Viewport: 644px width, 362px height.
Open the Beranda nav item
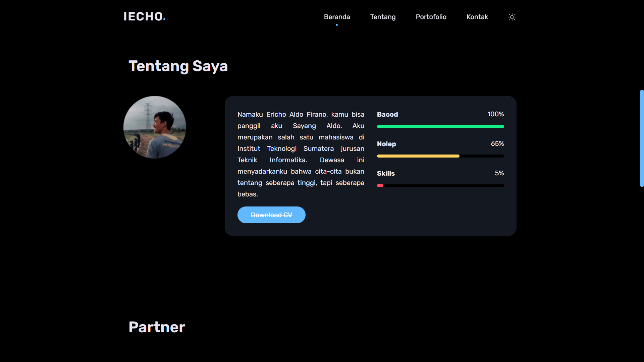(x=337, y=17)
